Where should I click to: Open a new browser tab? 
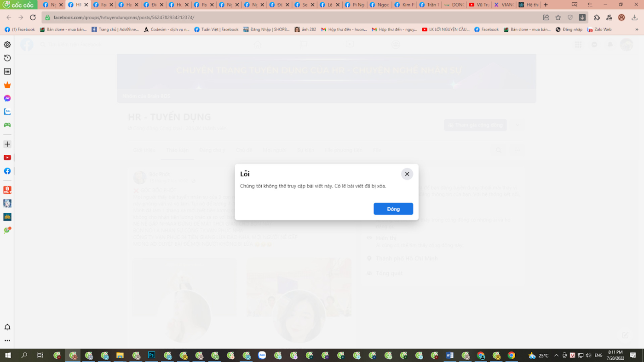coord(546,5)
